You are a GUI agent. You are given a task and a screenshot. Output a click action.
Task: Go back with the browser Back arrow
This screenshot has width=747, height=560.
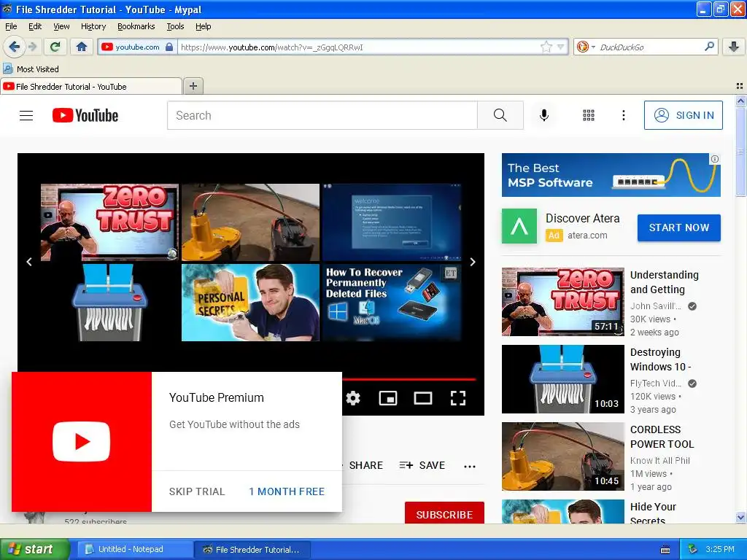[x=13, y=47]
